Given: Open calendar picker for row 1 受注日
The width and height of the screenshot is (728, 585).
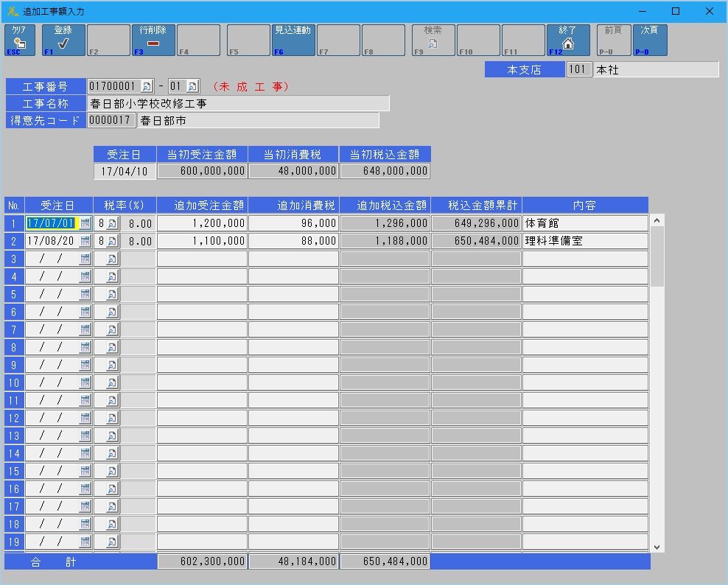Looking at the screenshot, I should coord(85,223).
